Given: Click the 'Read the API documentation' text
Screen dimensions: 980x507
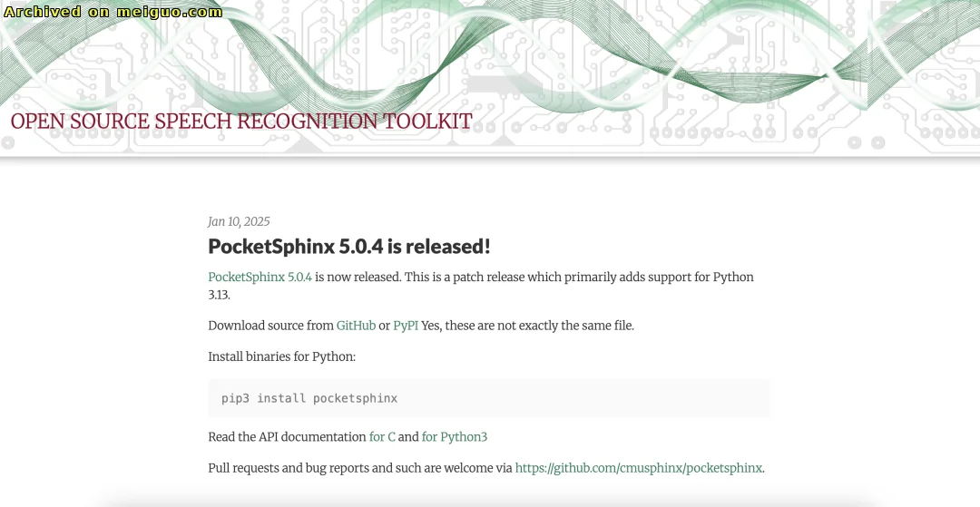Looking at the screenshot, I should click(287, 436).
